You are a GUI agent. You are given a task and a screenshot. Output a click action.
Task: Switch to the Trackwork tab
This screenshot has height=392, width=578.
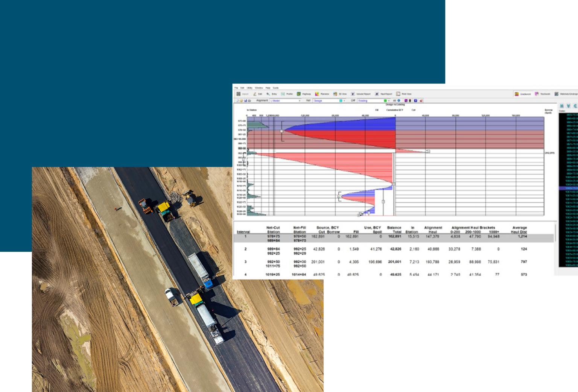(543, 94)
